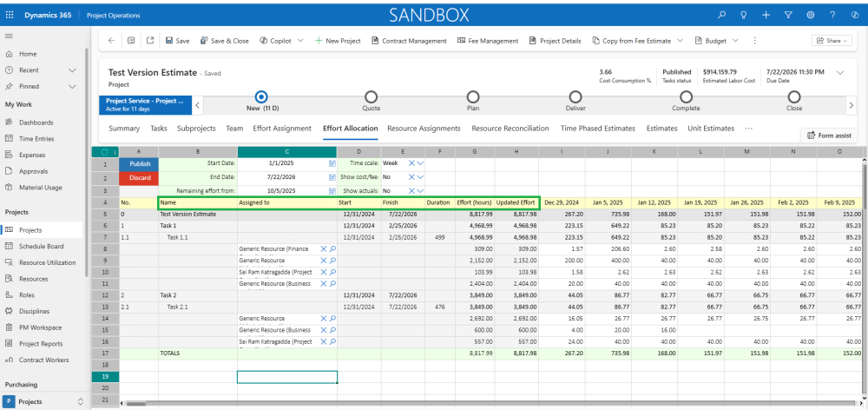
Task: Open the Copilot dropdown chevron
Action: [x=300, y=41]
